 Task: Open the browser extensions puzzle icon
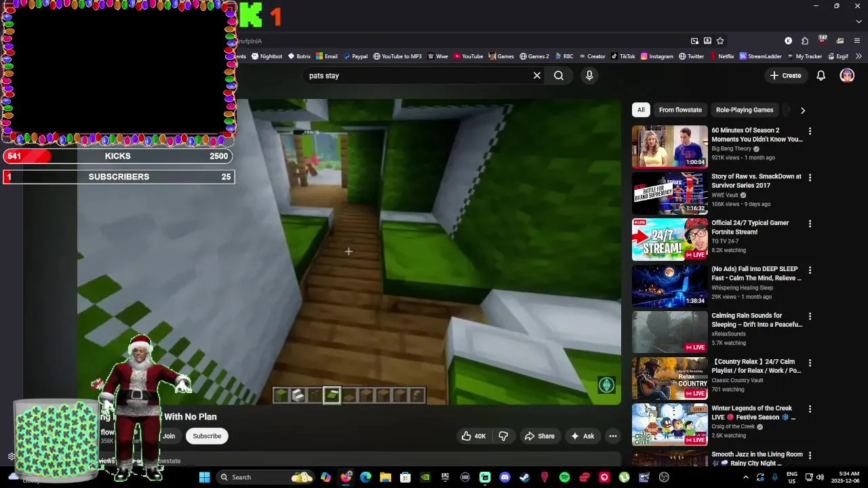pyautogui.click(x=805, y=41)
